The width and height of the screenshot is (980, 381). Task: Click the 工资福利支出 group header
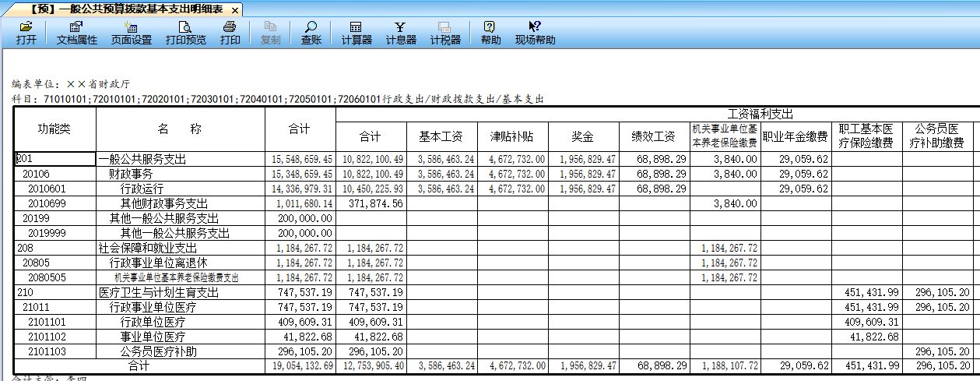tap(760, 115)
